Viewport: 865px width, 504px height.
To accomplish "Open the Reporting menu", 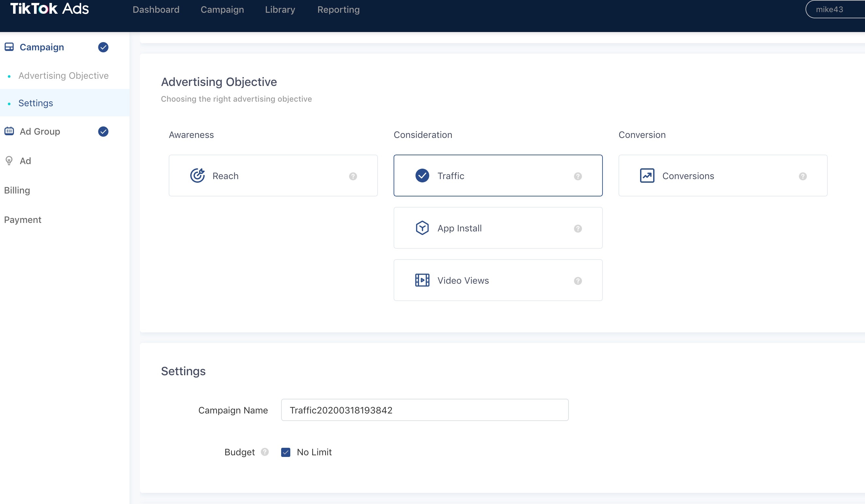I will [x=338, y=9].
